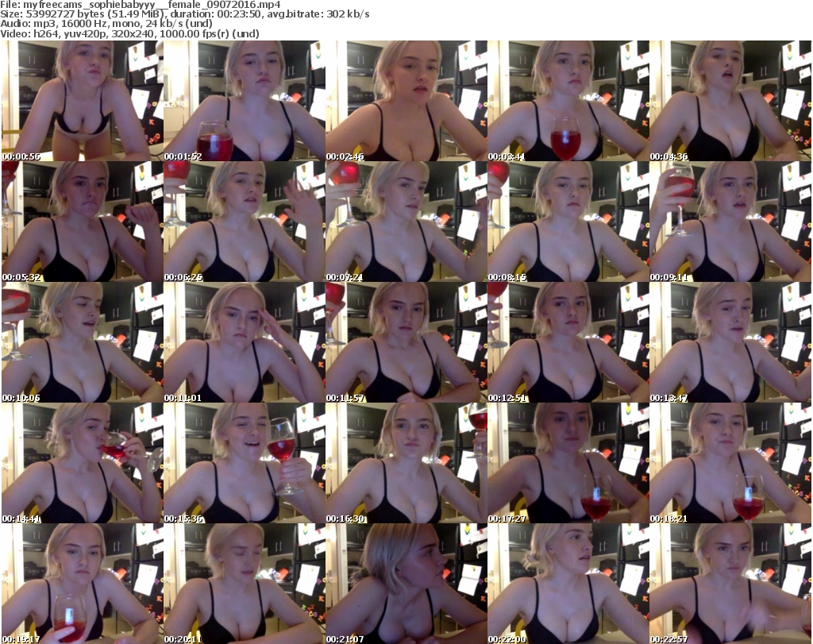The width and height of the screenshot is (813, 644).
Task: Choose the frame marked 00:15:36
Action: click(x=245, y=463)
